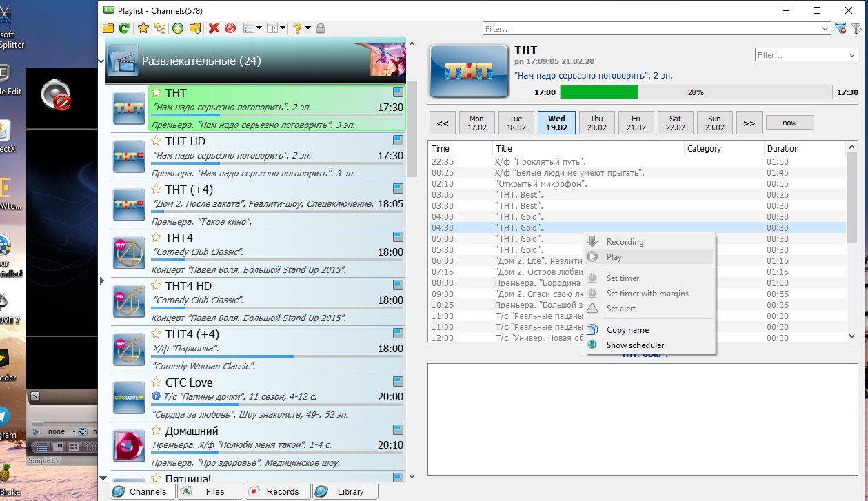Open the help menu dropdown arrow

308,28
